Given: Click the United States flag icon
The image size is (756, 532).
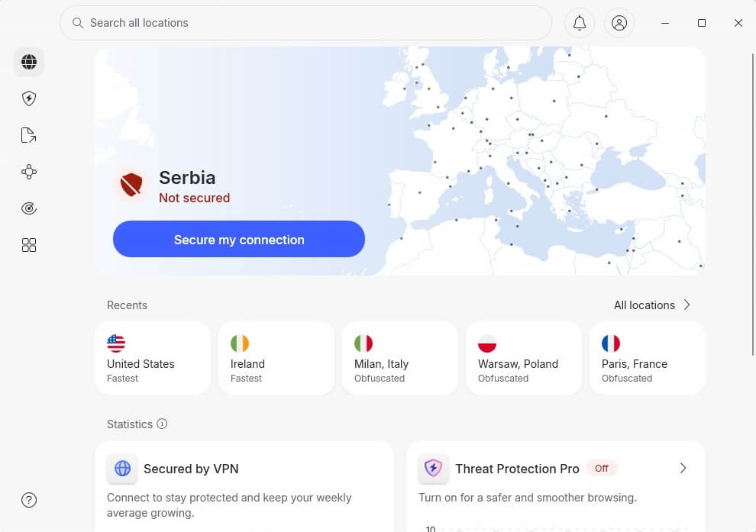Looking at the screenshot, I should click(x=116, y=343).
